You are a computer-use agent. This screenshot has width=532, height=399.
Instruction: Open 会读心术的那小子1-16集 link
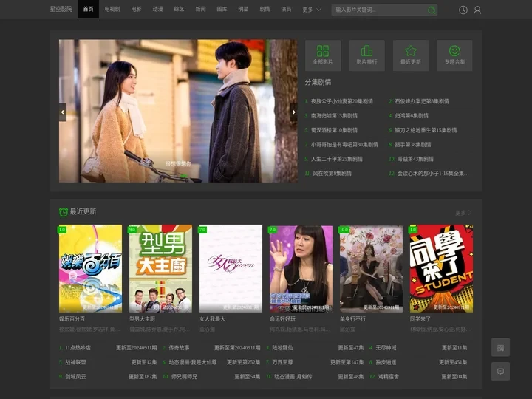433,174
